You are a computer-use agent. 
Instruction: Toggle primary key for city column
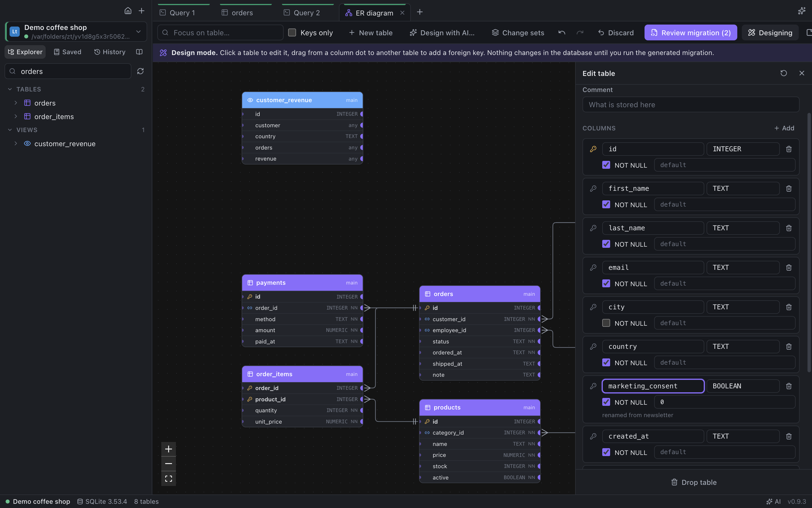click(593, 307)
